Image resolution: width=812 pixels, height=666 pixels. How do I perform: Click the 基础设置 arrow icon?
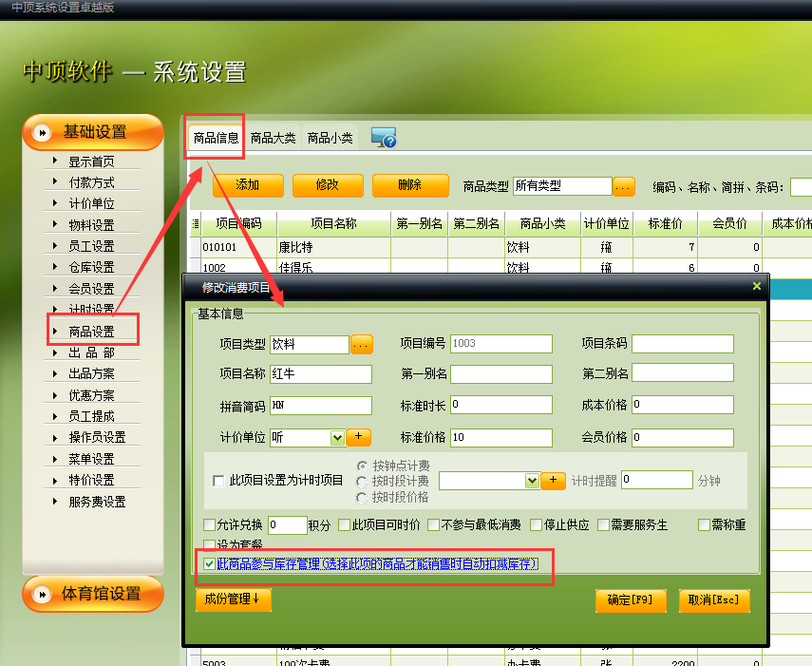click(42, 133)
